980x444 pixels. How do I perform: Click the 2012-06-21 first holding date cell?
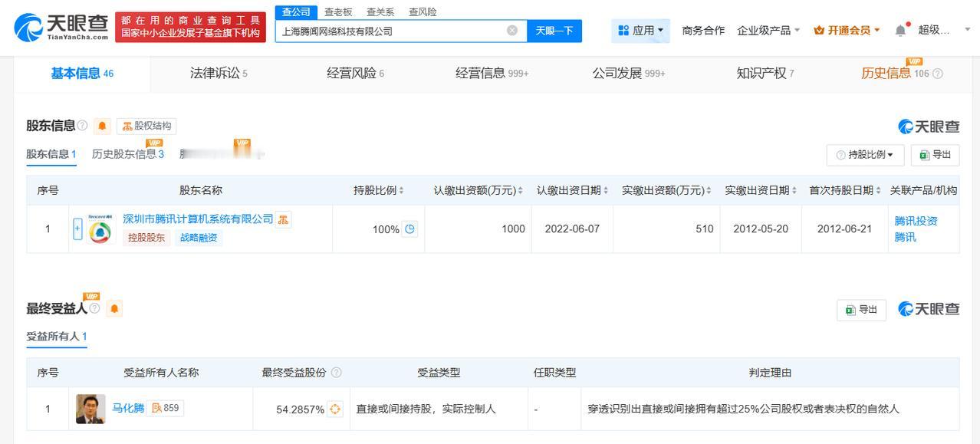click(x=845, y=229)
